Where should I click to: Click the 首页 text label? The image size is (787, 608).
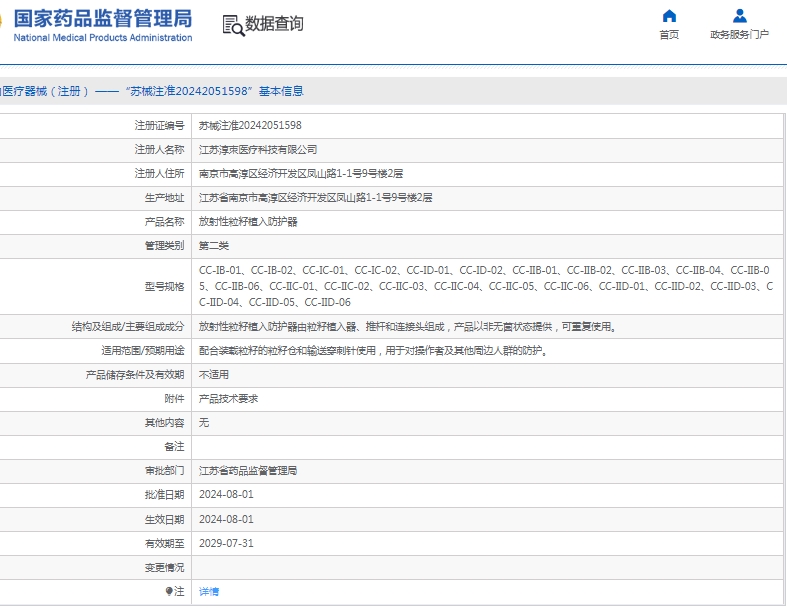tap(669, 35)
